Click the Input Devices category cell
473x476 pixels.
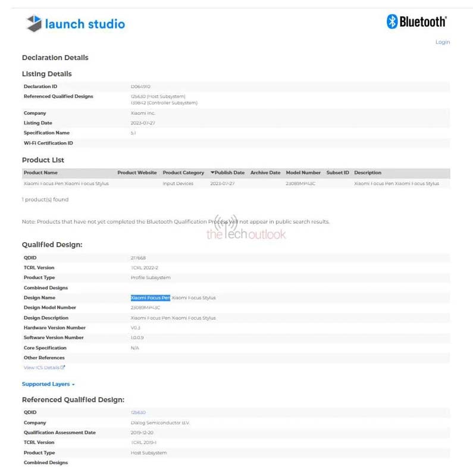coord(178,183)
